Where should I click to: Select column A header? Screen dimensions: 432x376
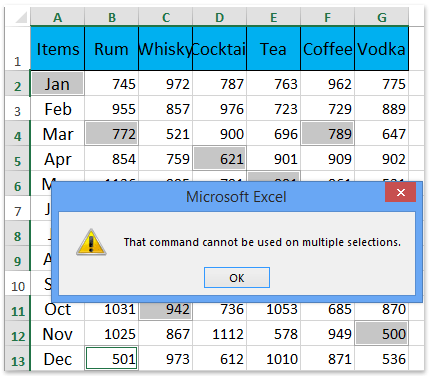[x=58, y=17]
